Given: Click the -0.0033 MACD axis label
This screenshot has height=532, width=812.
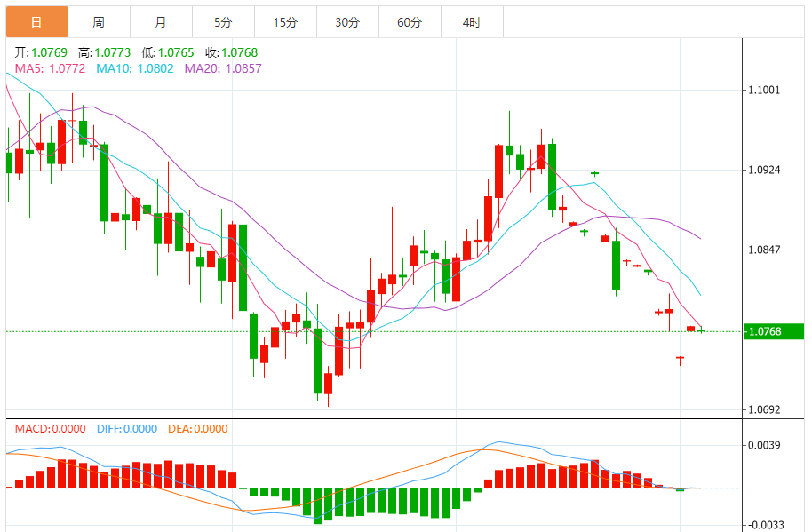Looking at the screenshot, I should pos(764,525).
